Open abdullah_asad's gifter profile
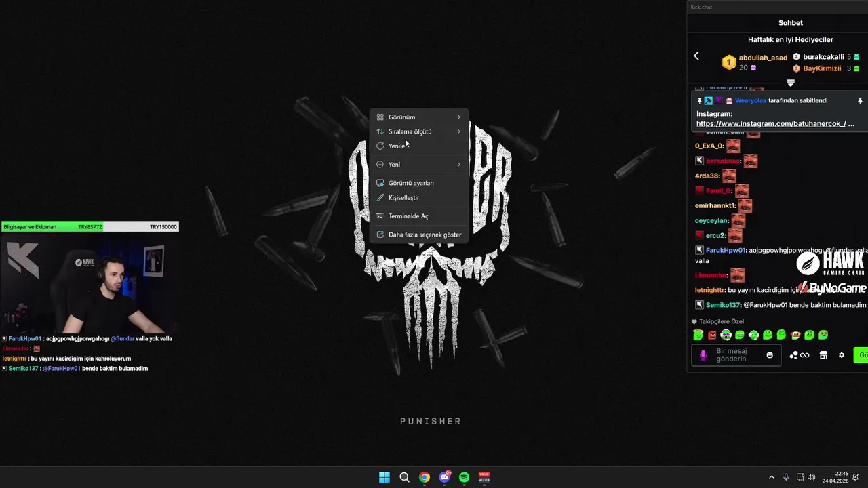Screen dimensions: 868x488 pyautogui.click(x=763, y=58)
